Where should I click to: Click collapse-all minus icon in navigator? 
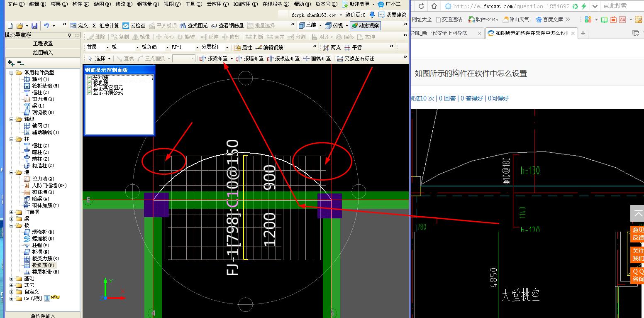(21, 63)
